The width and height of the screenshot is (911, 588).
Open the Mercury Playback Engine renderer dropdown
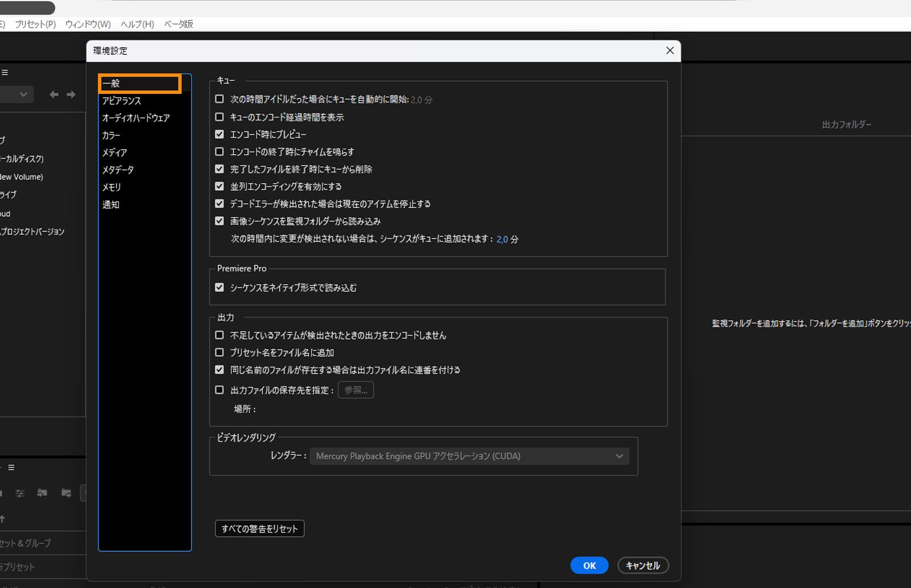click(x=469, y=456)
